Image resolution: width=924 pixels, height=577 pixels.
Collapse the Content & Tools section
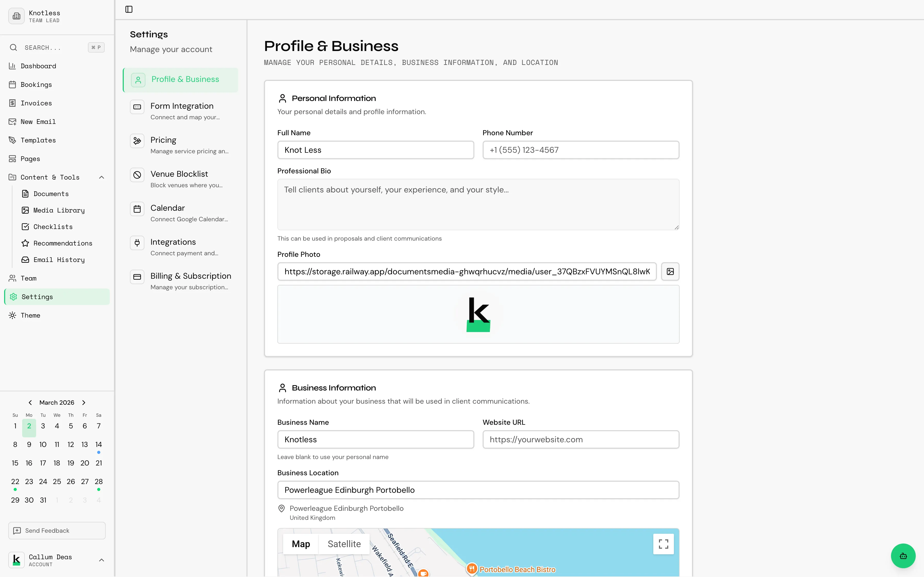[101, 177]
